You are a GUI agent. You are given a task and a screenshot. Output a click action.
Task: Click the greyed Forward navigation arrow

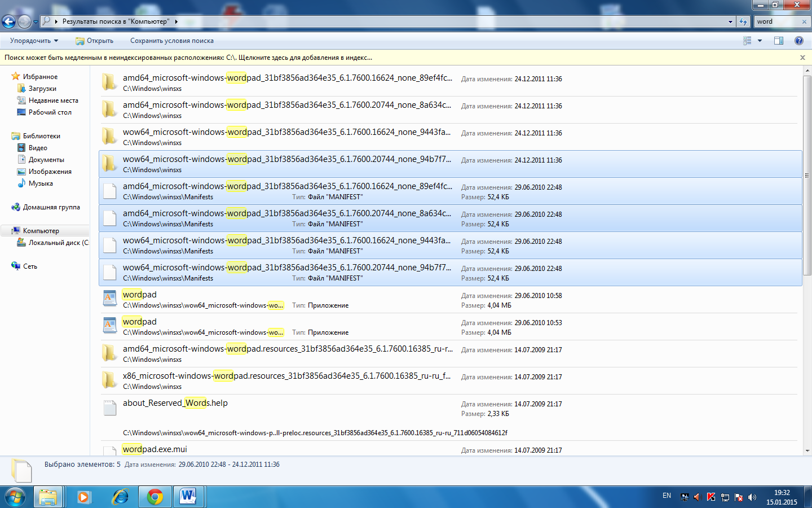pos(24,22)
